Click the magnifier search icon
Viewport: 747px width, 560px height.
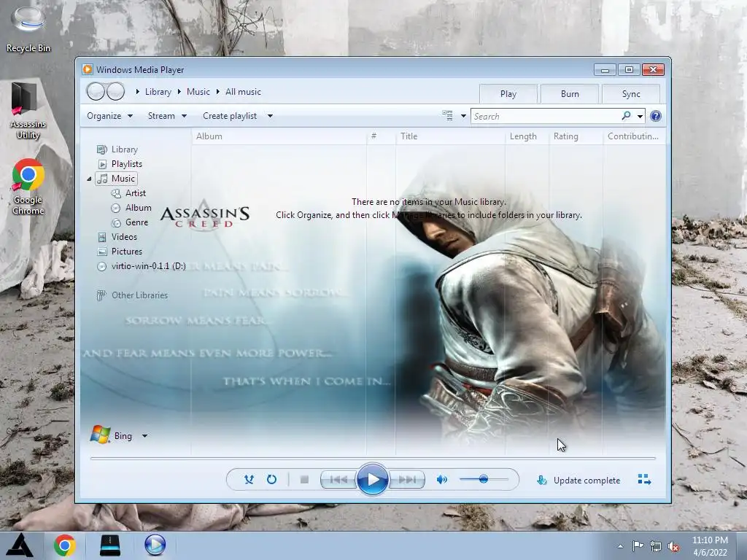click(626, 116)
